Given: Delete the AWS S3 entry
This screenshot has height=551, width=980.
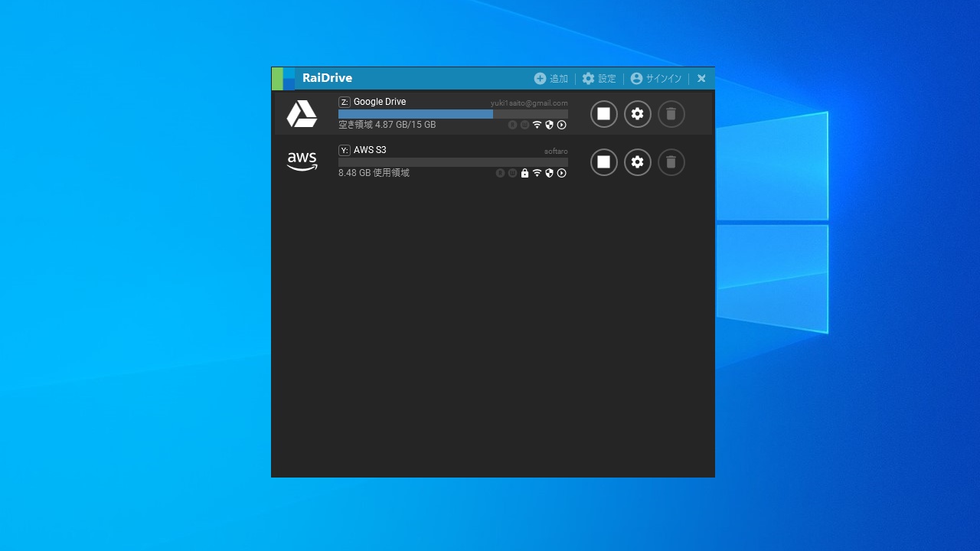Looking at the screenshot, I should coord(671,162).
